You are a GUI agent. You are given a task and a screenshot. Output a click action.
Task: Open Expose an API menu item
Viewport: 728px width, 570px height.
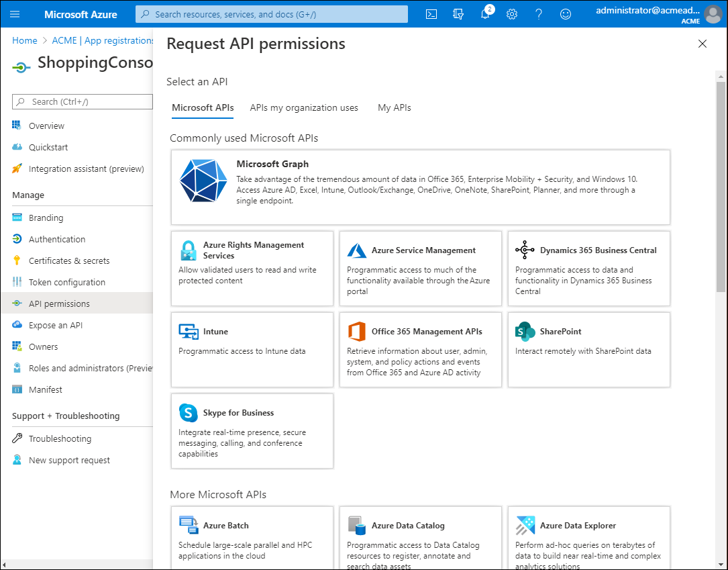coord(56,325)
